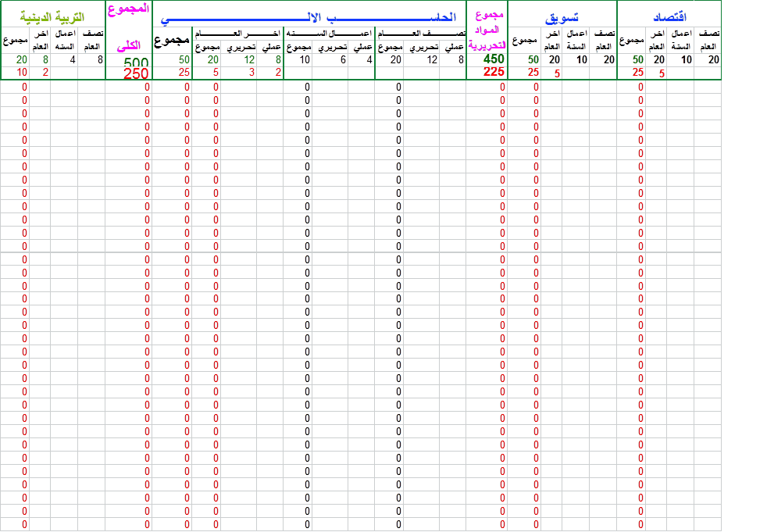Select red 25 under تسويق مجموع
The width and height of the screenshot is (767, 532).
533,73
